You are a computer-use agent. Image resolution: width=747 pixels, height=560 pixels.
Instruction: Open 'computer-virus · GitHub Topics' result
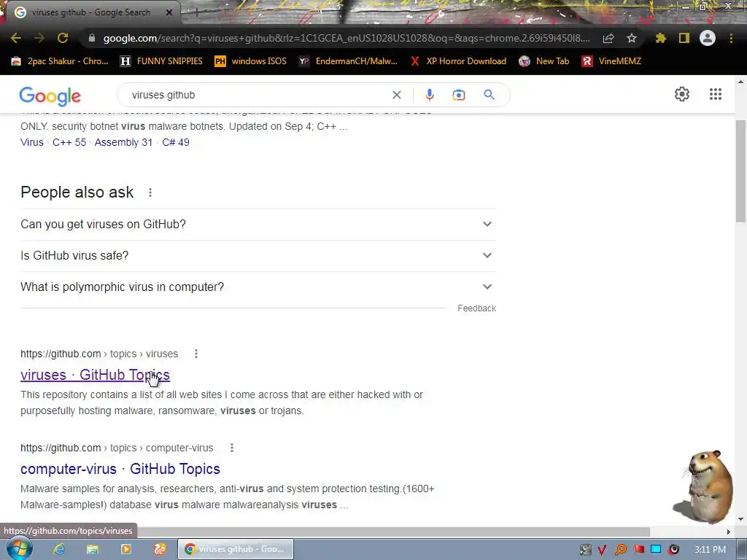tap(120, 469)
